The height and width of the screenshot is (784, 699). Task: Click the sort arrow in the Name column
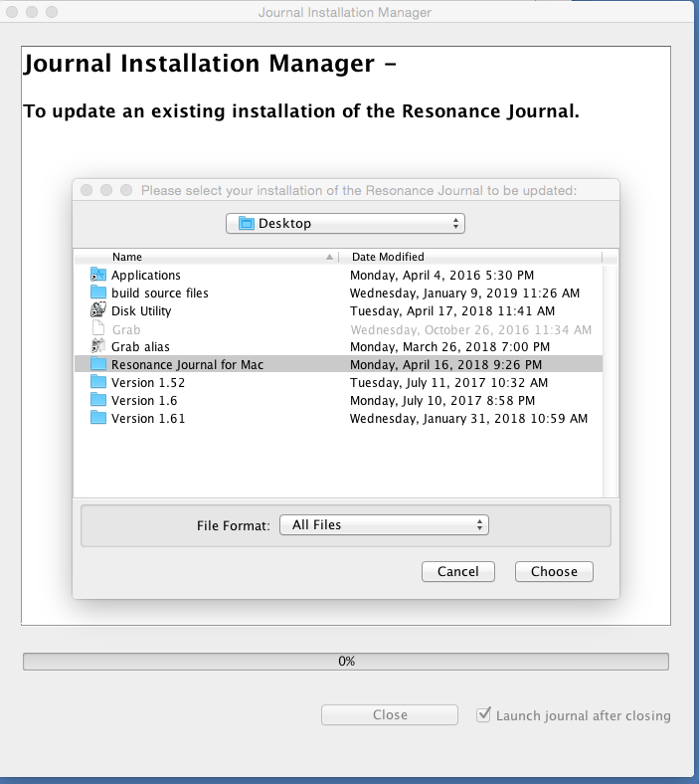click(x=329, y=257)
